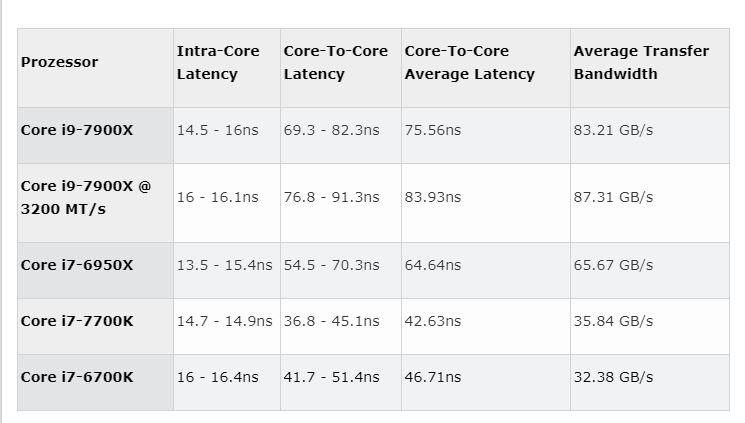The width and height of the screenshot is (745, 423).
Task: Click the 42.63ns average latency cell
Action: 486,327
